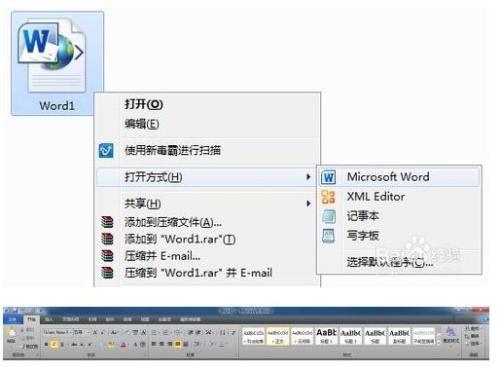This screenshot has width=500, height=372.
Task: Click the Paste icon in Word ribbon
Action: [12, 335]
